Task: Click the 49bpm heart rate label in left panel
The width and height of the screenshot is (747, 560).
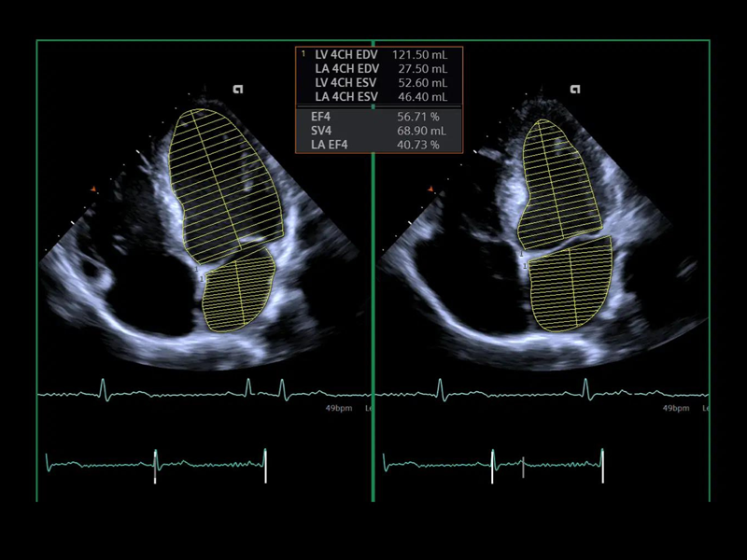Action: [336, 408]
